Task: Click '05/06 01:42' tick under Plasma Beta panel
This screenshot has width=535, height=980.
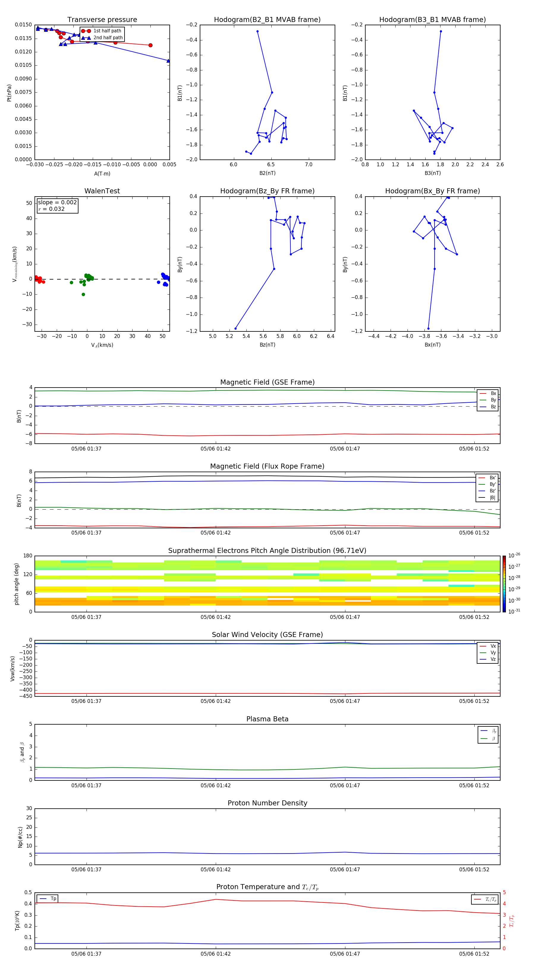Action: (215, 785)
